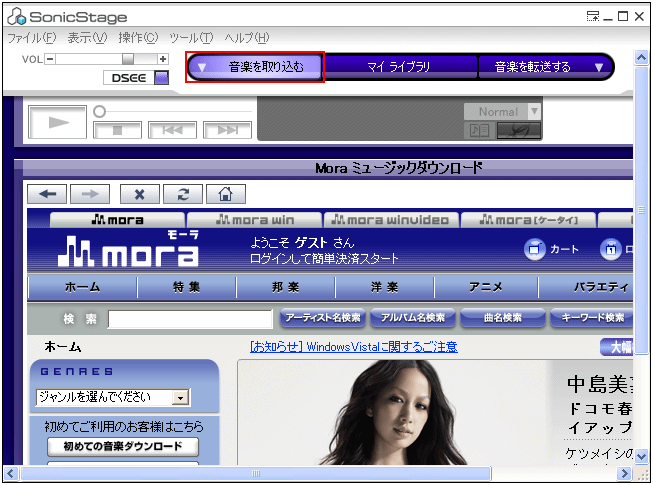
Task: Toggle the DSEE indicator button
Action: pos(161,78)
